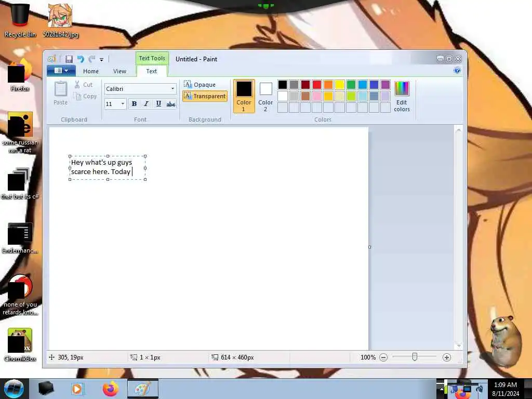Click the Paint Help question mark icon
The height and width of the screenshot is (399, 532).
[x=457, y=70]
